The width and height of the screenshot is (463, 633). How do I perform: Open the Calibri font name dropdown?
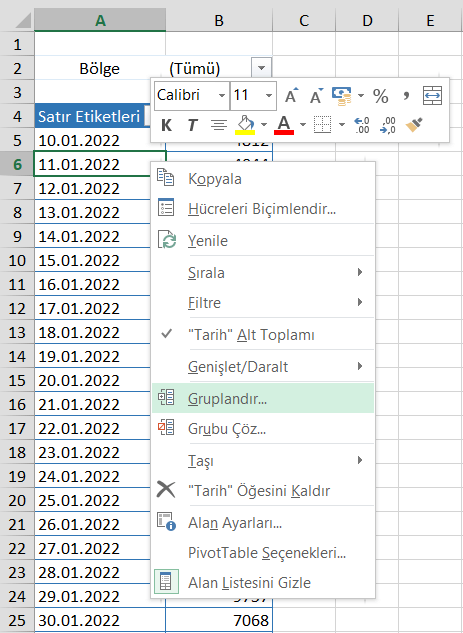(222, 96)
